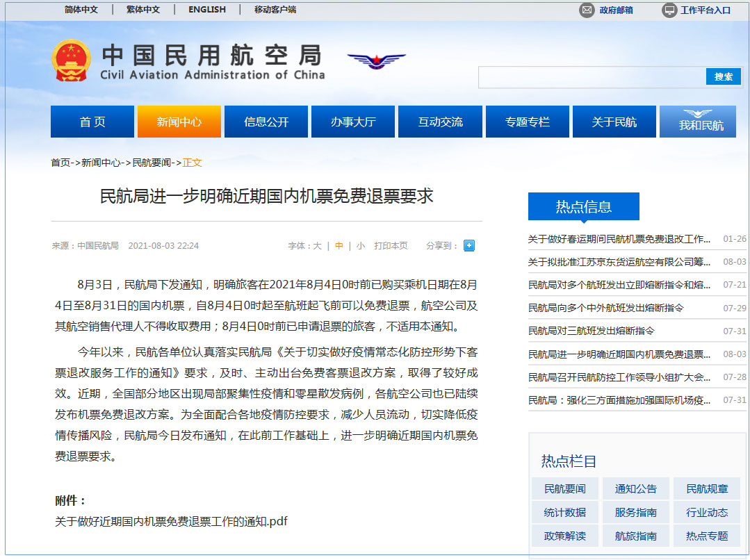750x560 pixels.
Task: Click the work platform monitor icon
Action: click(x=669, y=10)
